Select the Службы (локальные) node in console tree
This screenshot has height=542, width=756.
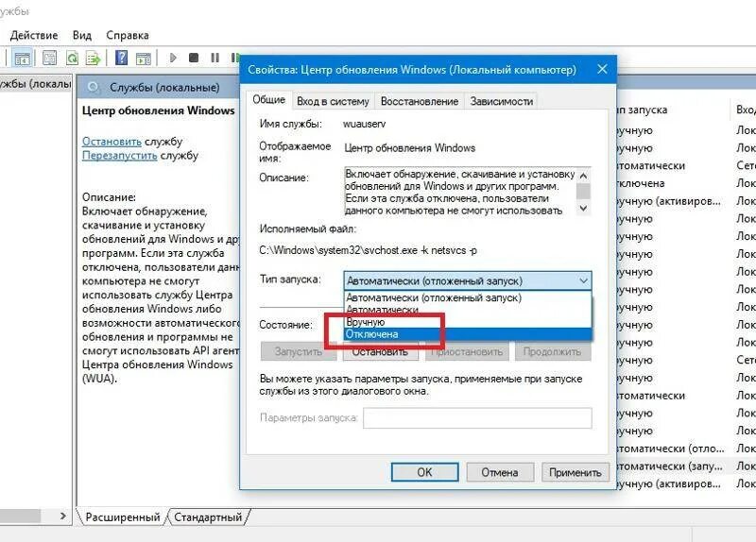(35, 84)
